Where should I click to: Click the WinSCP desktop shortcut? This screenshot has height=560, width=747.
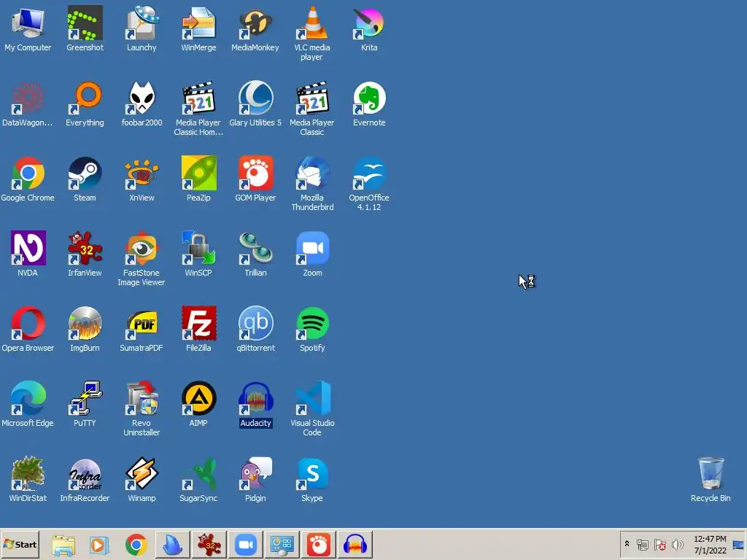click(x=198, y=254)
